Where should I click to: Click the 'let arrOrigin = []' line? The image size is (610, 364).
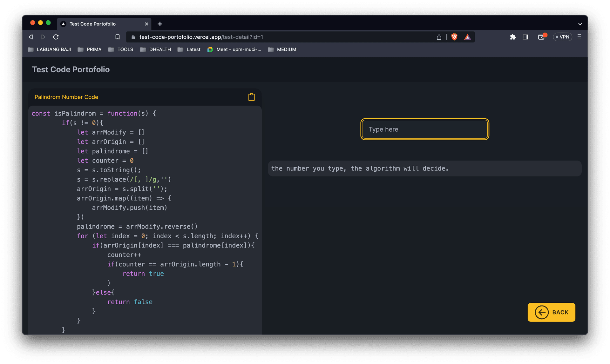click(111, 142)
